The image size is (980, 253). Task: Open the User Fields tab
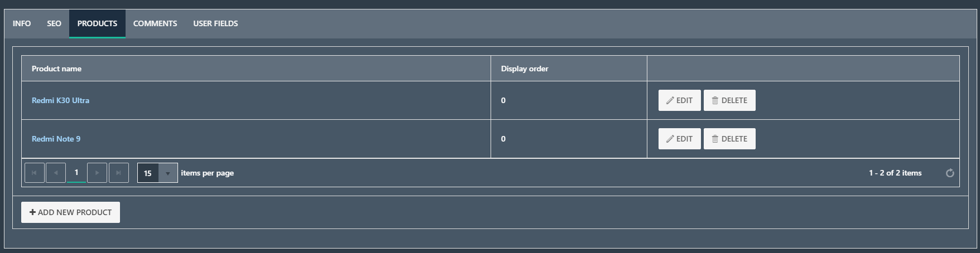click(x=215, y=23)
